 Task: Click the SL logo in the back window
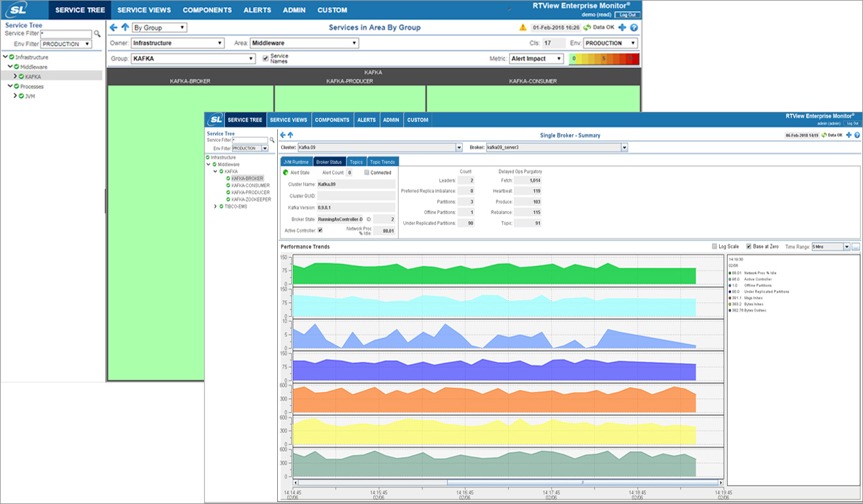[x=16, y=10]
